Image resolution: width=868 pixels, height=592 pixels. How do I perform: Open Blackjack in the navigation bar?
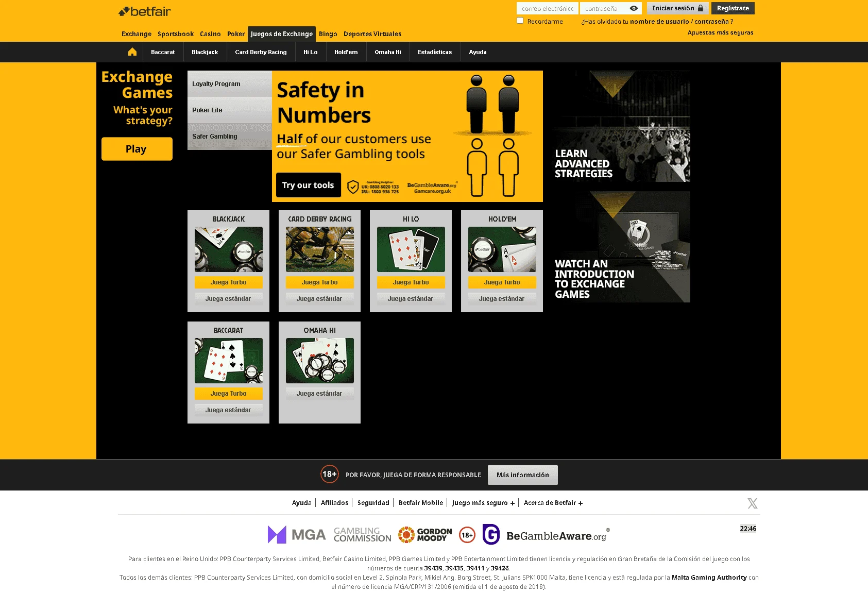[x=205, y=52]
